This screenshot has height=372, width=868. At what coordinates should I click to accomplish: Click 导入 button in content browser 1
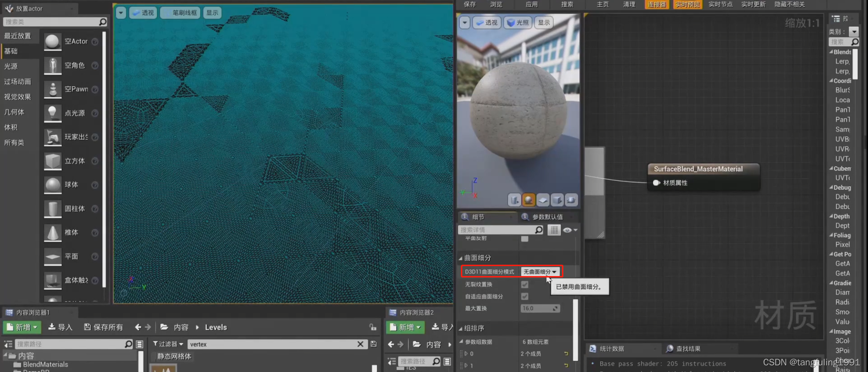(x=60, y=327)
